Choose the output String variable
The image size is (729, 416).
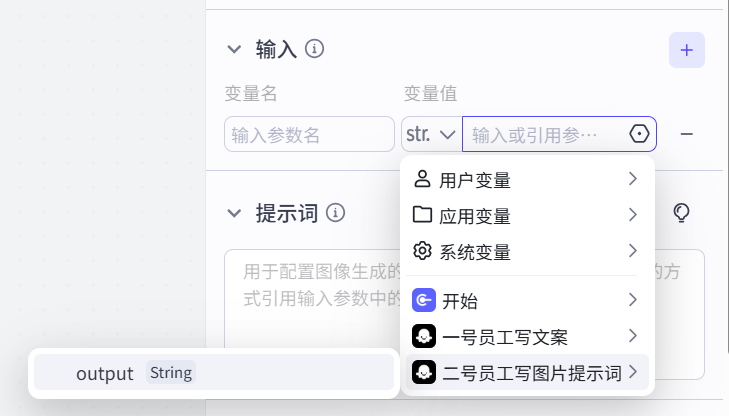click(212, 373)
